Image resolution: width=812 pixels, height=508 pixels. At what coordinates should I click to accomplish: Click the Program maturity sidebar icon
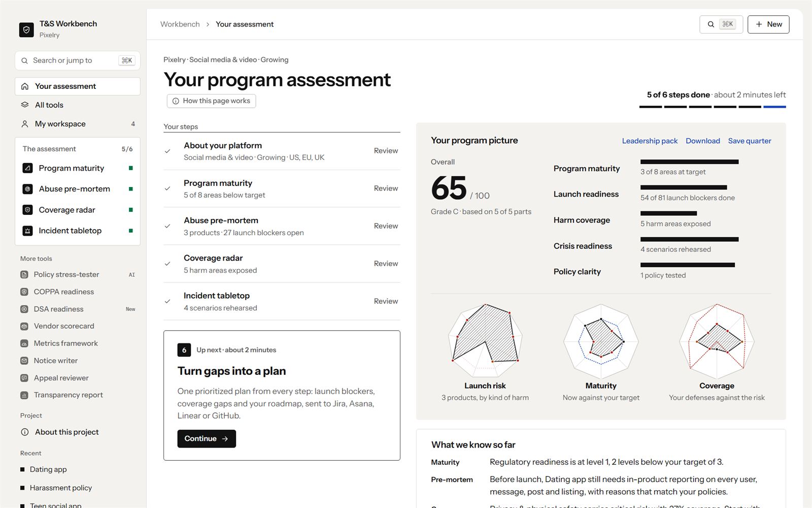[x=27, y=168]
